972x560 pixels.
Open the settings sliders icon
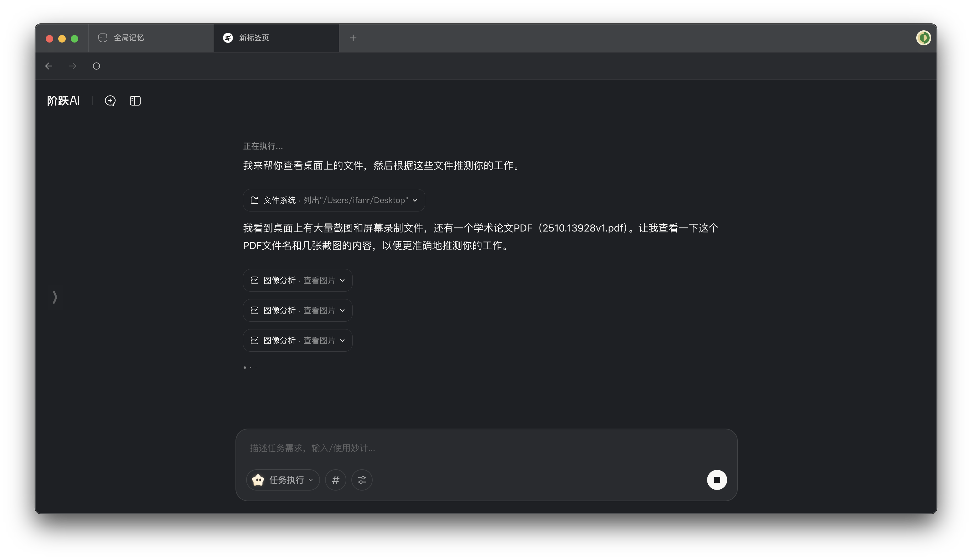coord(362,480)
